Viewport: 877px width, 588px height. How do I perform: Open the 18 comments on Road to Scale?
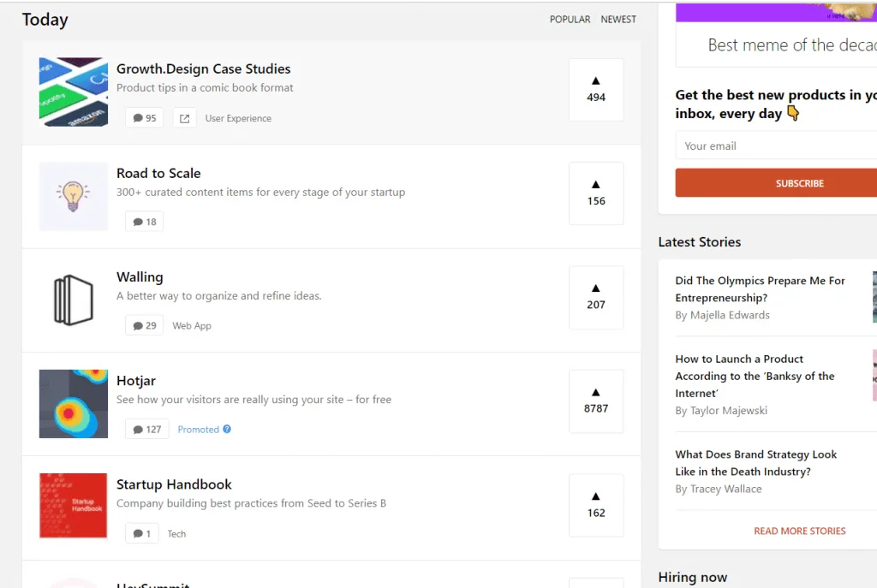pos(144,222)
